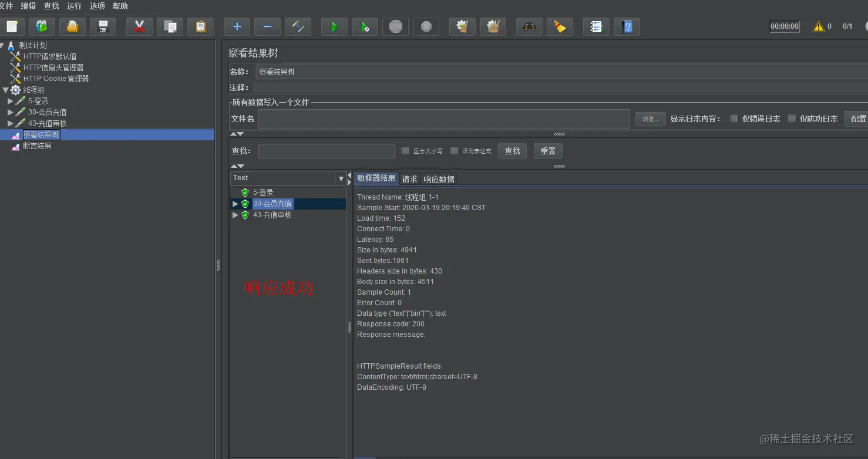Select HTTP Cookie 管理器 in tree
This screenshot has width=868, height=459.
tap(56, 79)
